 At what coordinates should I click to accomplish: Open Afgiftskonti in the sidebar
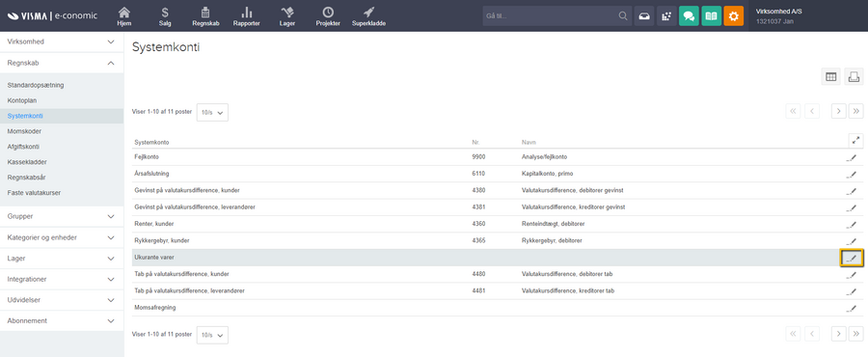click(23, 148)
